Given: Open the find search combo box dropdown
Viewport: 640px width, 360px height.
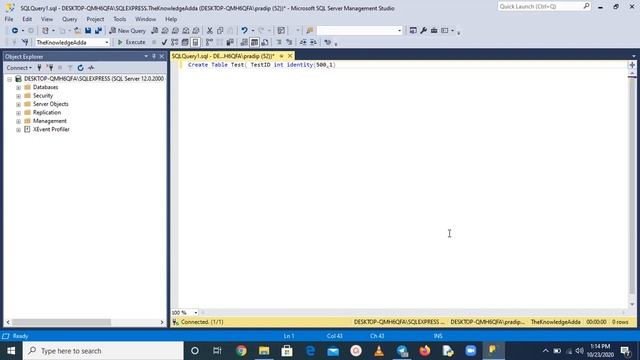Looking at the screenshot, I should (x=399, y=31).
